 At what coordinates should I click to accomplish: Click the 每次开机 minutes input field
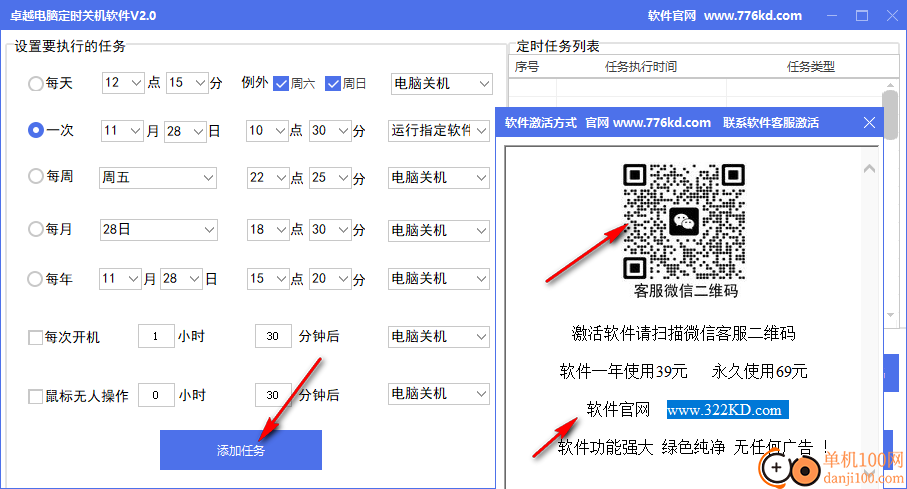(273, 336)
